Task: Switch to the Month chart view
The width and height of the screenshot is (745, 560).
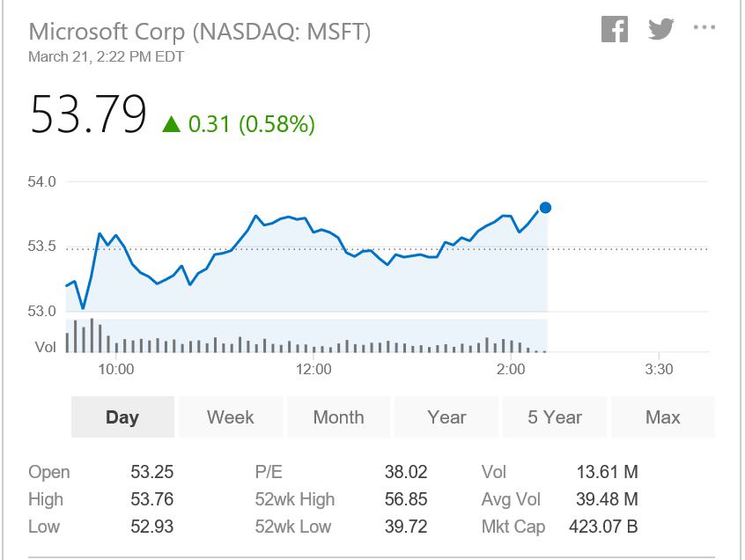Action: [x=338, y=417]
